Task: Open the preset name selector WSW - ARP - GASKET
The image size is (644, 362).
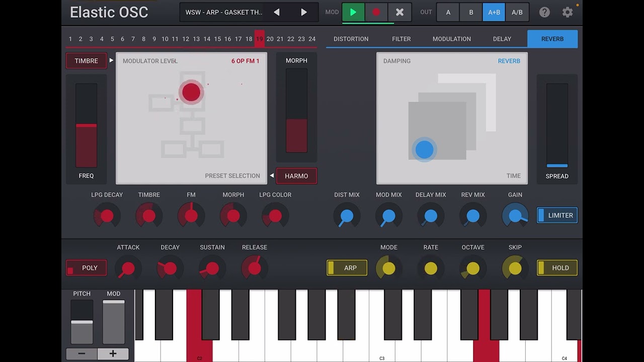Action: point(224,12)
